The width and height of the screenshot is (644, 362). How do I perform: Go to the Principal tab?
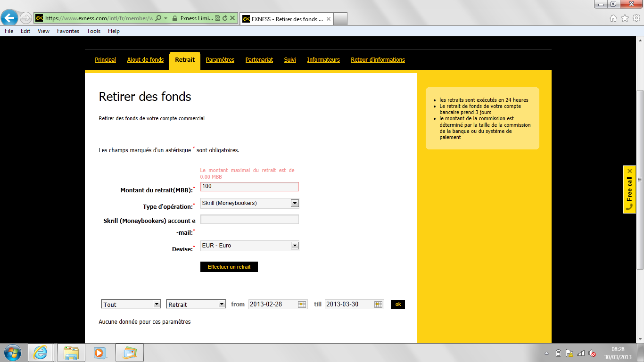[106, 60]
